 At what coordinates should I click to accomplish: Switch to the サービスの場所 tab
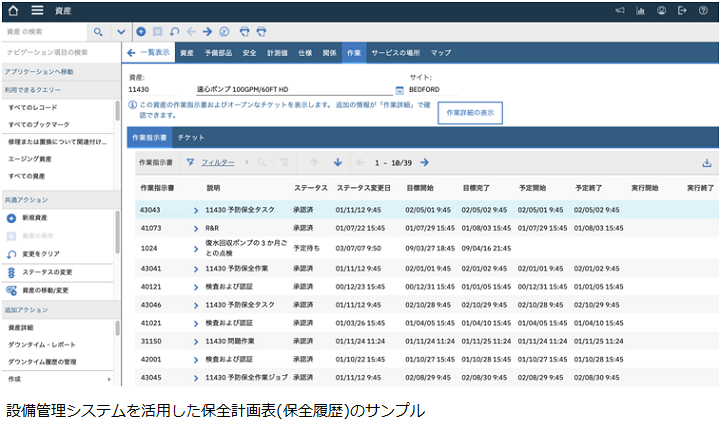coord(395,53)
